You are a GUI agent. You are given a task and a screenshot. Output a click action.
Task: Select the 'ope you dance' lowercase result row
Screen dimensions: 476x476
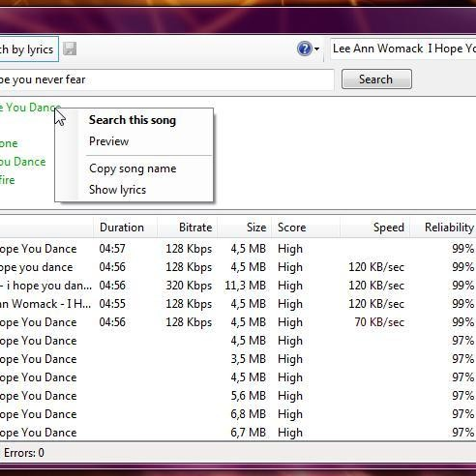238,267
